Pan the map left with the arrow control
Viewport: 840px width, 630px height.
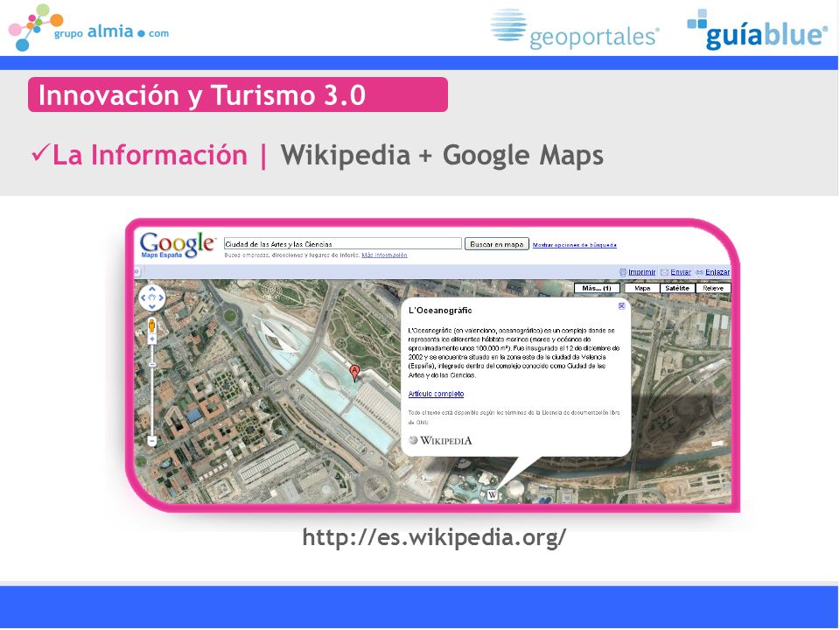point(143,297)
